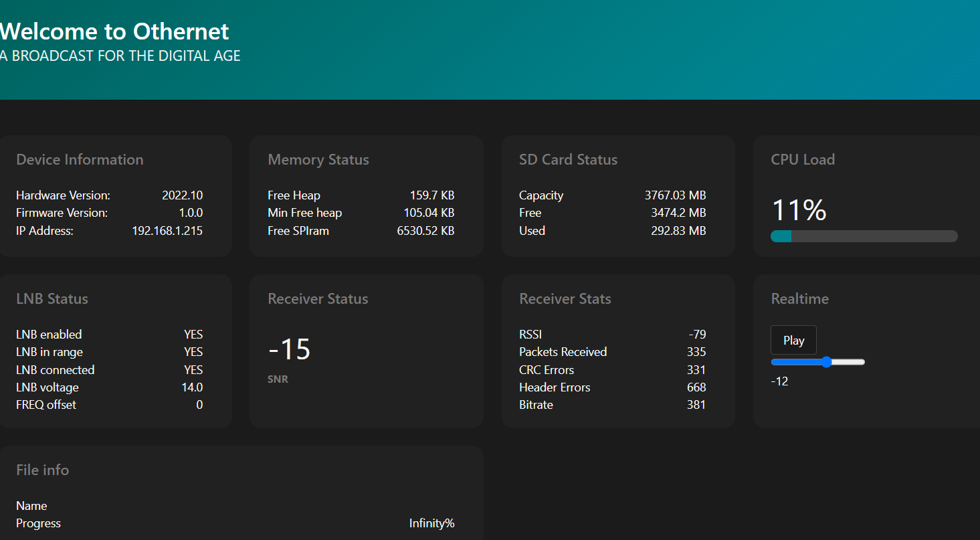Click the Capacity label
Image resolution: width=980 pixels, height=540 pixels.
[x=541, y=195]
